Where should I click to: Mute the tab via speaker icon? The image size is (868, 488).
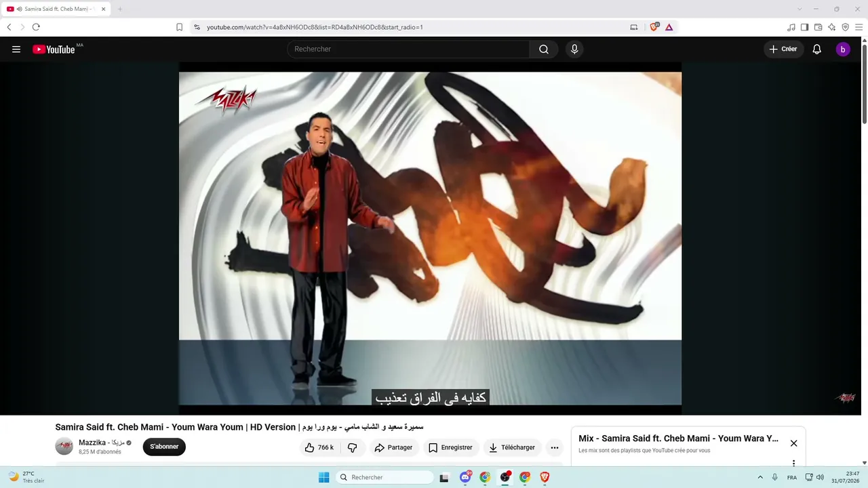pos(19,9)
